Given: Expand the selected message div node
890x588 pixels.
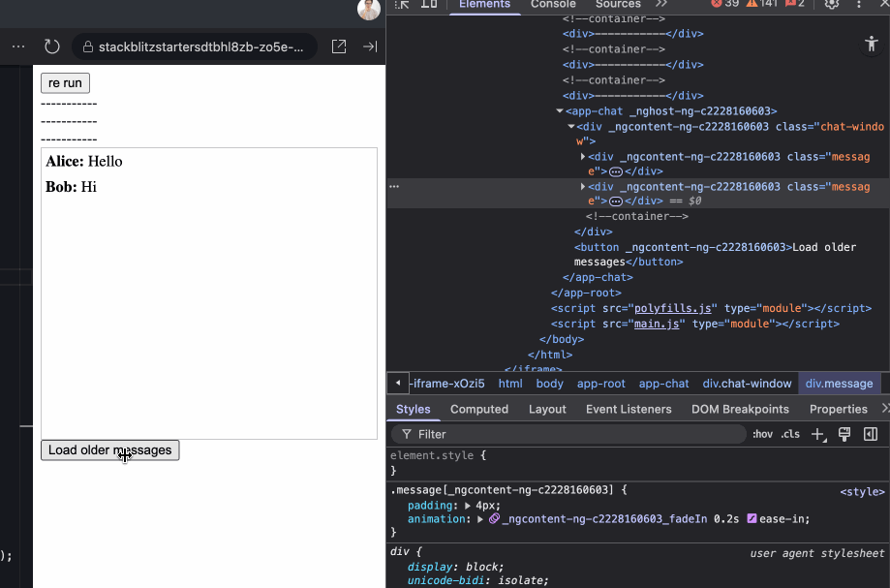Looking at the screenshot, I should (583, 186).
